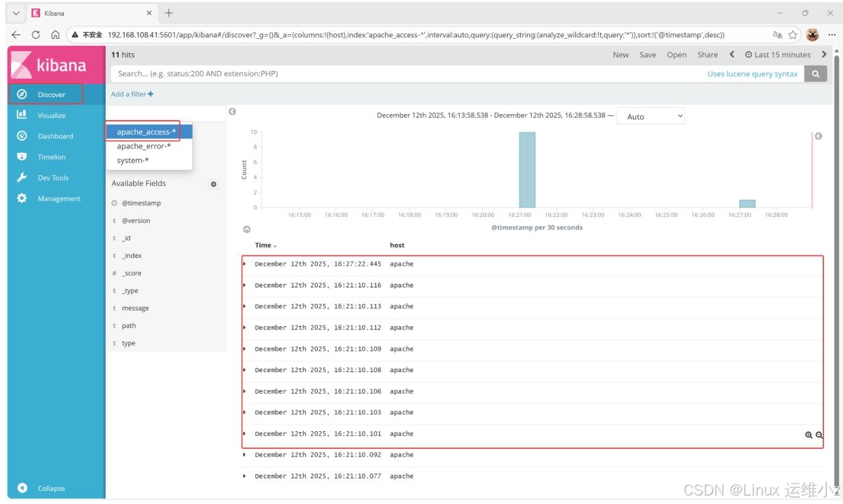The height and width of the screenshot is (504, 843).
Task: Open a new browser tab
Action: coord(169,12)
